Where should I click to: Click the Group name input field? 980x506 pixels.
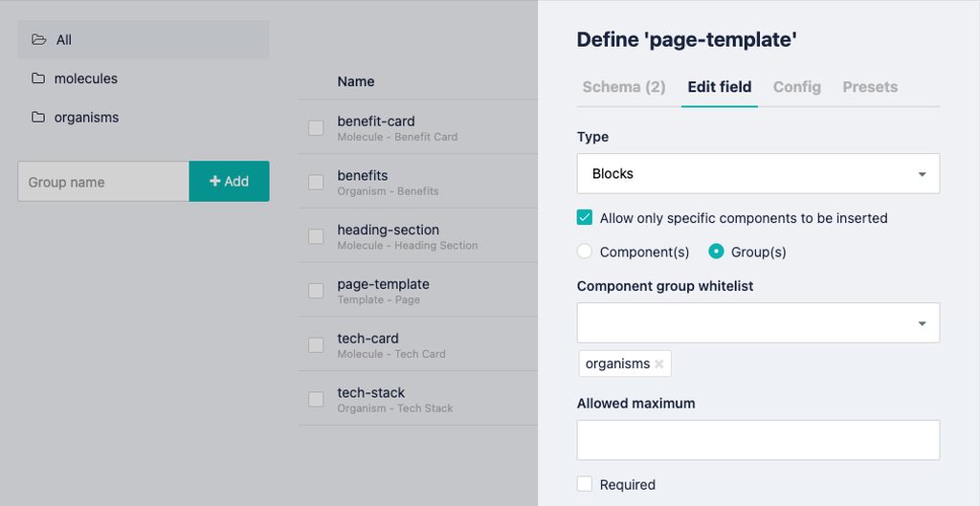[x=103, y=182]
